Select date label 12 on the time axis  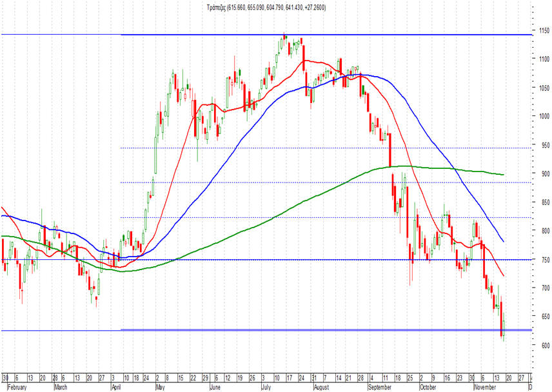click(228, 378)
